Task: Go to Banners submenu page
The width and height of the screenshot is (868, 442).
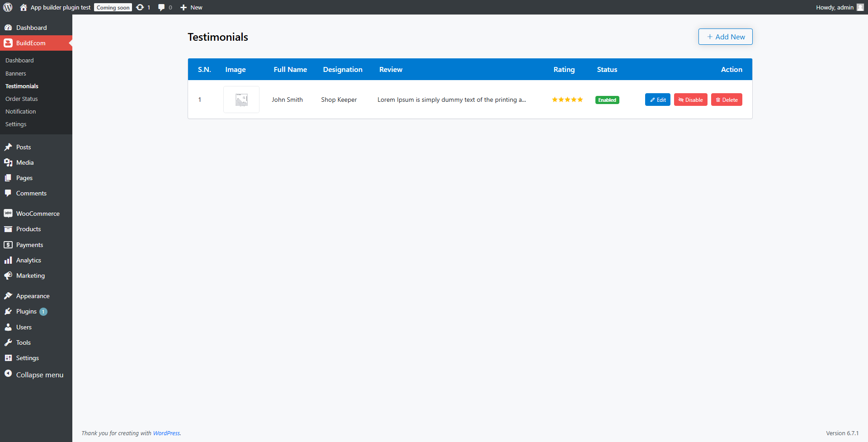Action: (16, 73)
